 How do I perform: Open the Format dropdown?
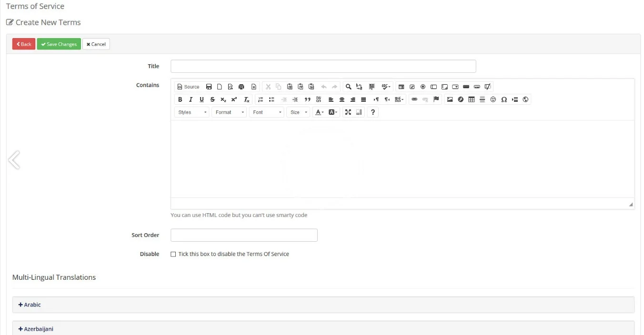pos(230,112)
